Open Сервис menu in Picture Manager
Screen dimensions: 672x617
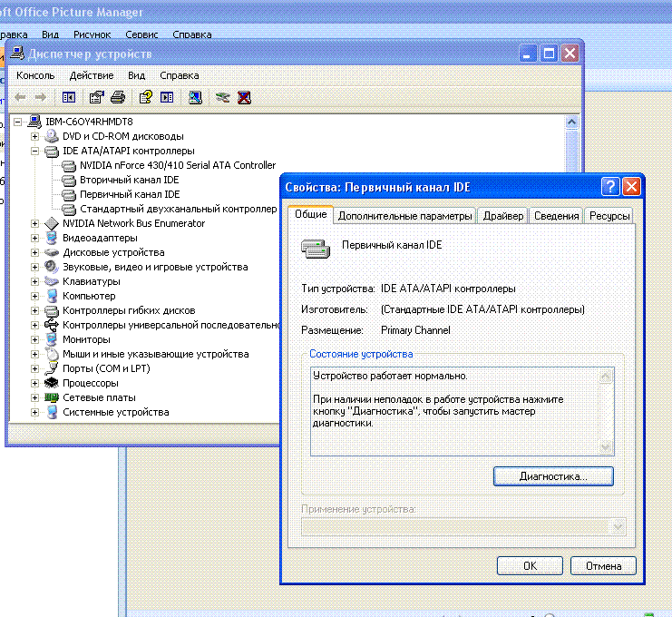point(141,34)
